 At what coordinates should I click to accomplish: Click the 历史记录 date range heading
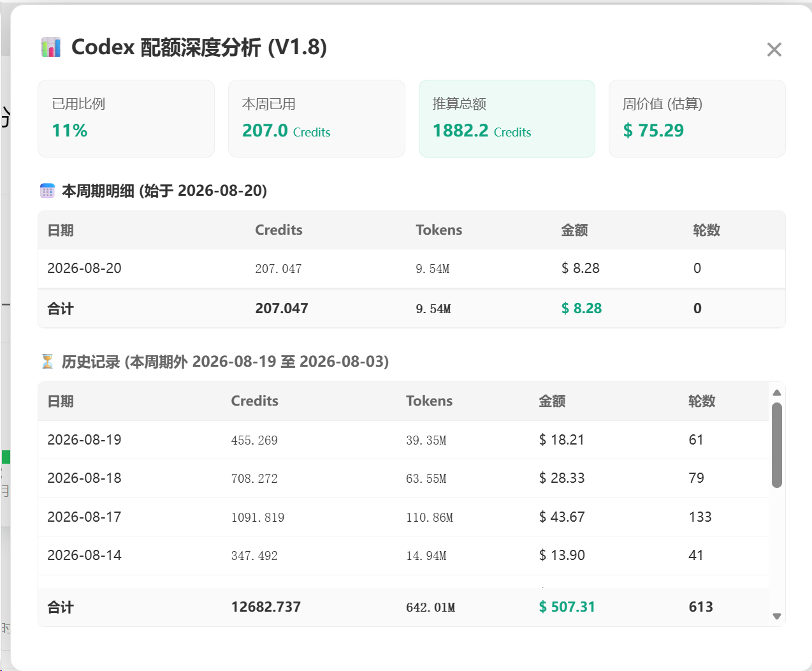[x=225, y=362]
